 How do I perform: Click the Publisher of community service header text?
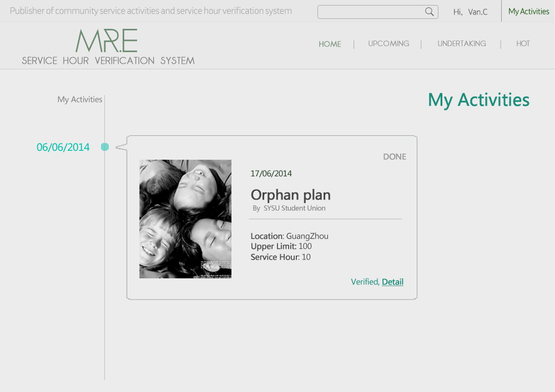151,11
